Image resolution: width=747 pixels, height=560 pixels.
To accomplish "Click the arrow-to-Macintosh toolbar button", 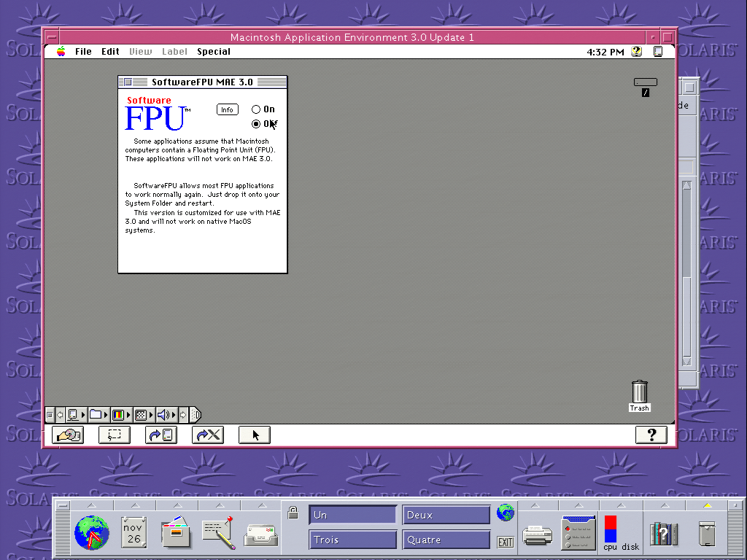I will point(161,435).
